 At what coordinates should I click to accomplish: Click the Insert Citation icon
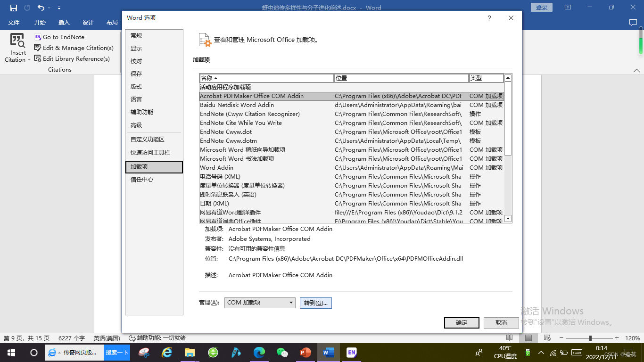click(x=17, y=41)
